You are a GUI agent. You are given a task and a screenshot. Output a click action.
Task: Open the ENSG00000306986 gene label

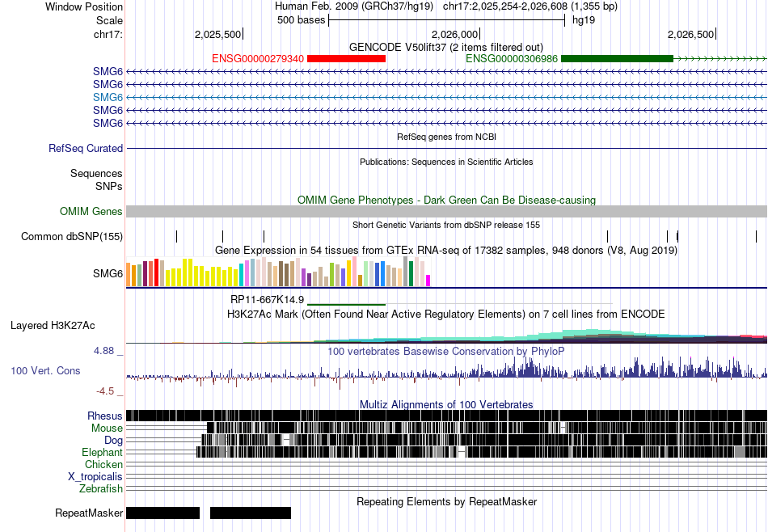pyautogui.click(x=512, y=59)
